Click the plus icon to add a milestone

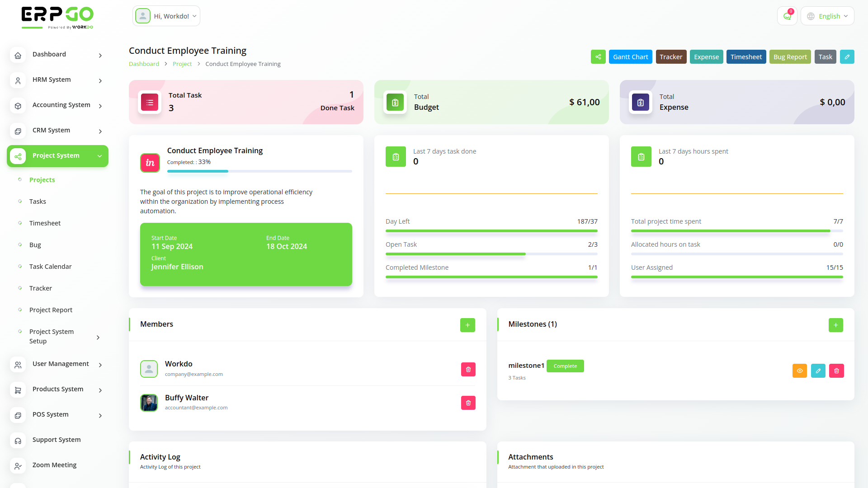[x=835, y=325]
